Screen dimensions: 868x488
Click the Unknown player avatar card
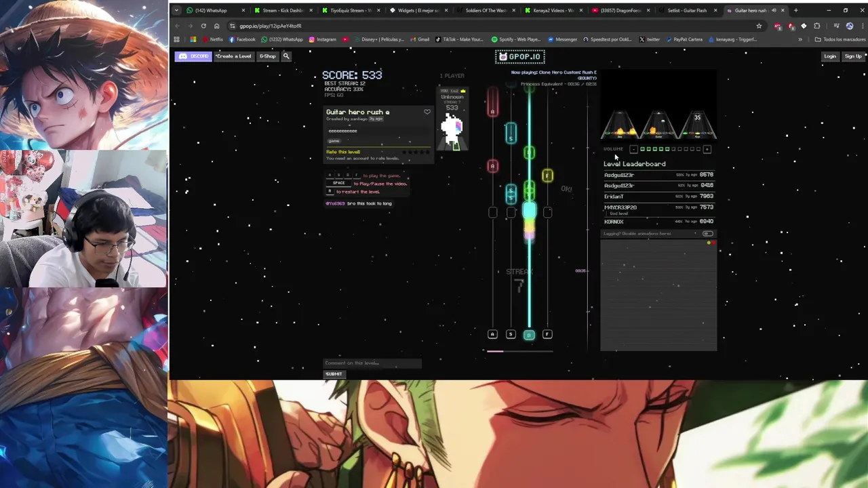pyautogui.click(x=452, y=119)
